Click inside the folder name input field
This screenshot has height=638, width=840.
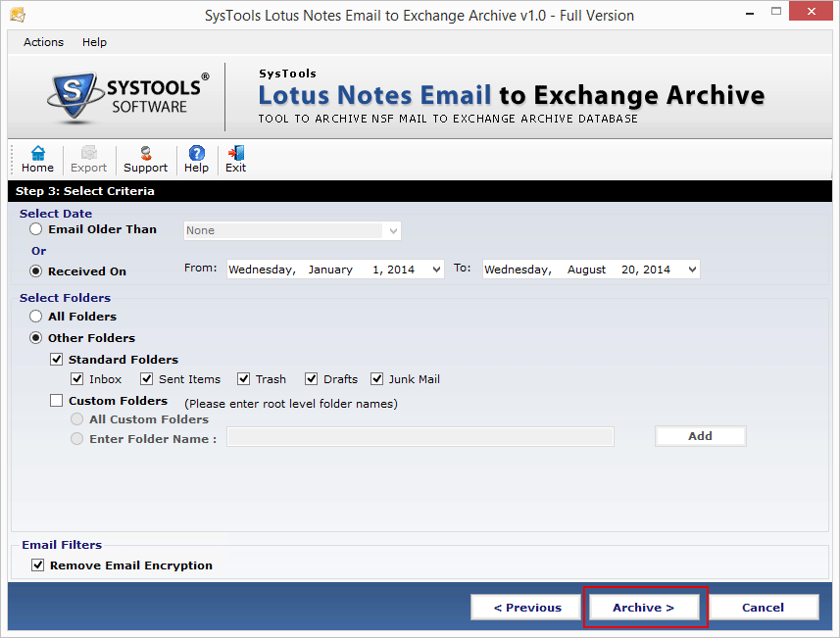click(420, 436)
